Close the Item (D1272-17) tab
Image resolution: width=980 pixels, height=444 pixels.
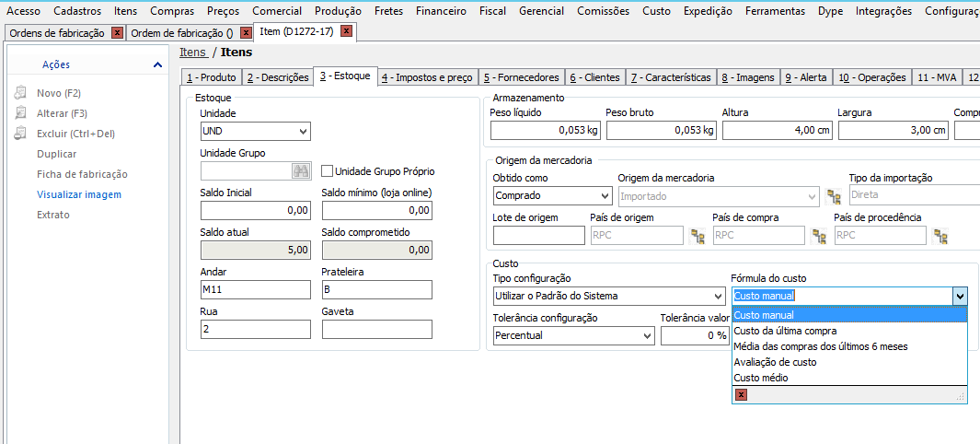(347, 31)
